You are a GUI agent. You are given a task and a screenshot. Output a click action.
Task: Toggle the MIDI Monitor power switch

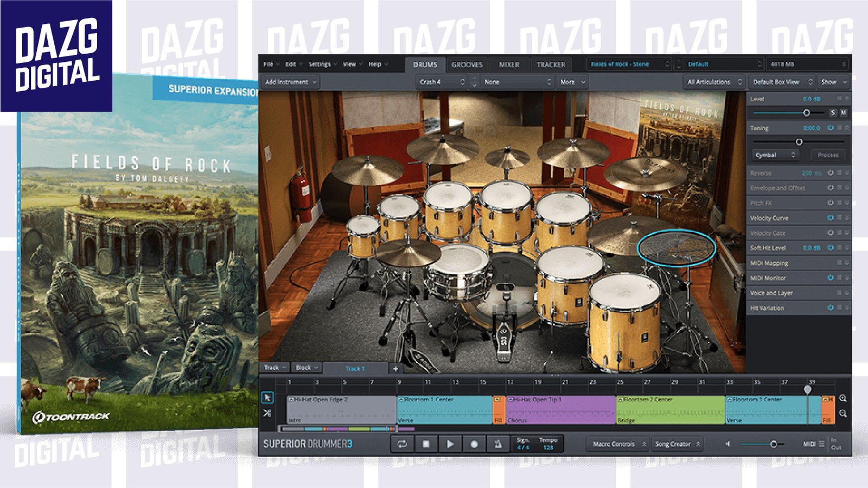click(831, 278)
